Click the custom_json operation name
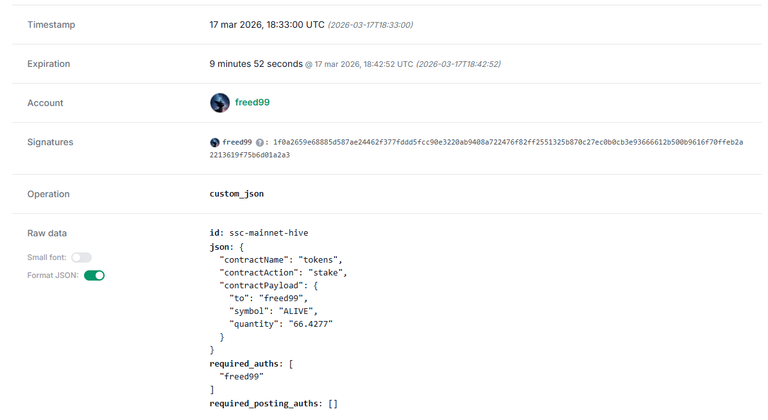The height and width of the screenshot is (420, 768). pyautogui.click(x=236, y=193)
